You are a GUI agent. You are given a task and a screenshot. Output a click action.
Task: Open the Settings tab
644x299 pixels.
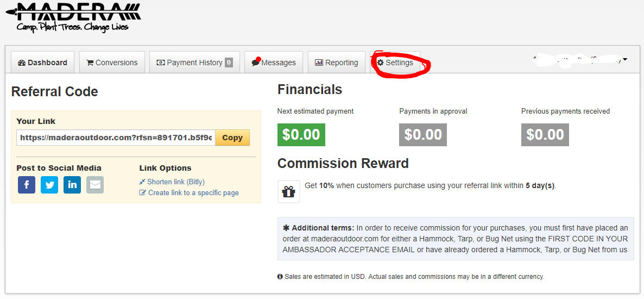395,63
